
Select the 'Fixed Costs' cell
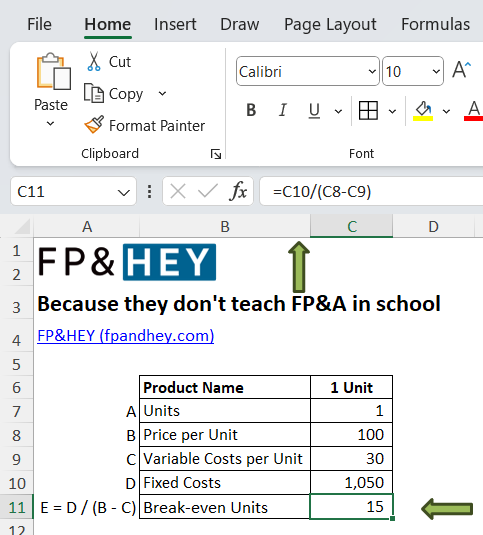click(225, 482)
